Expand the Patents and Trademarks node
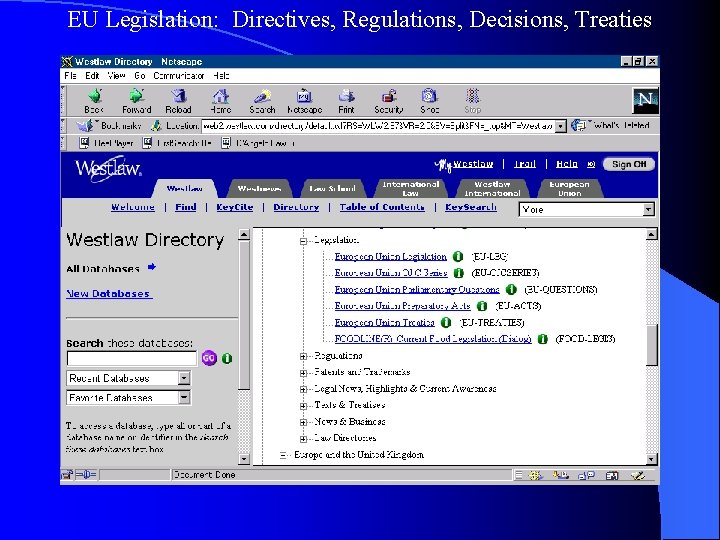Image resolution: width=720 pixels, height=540 pixels. pos(303,373)
